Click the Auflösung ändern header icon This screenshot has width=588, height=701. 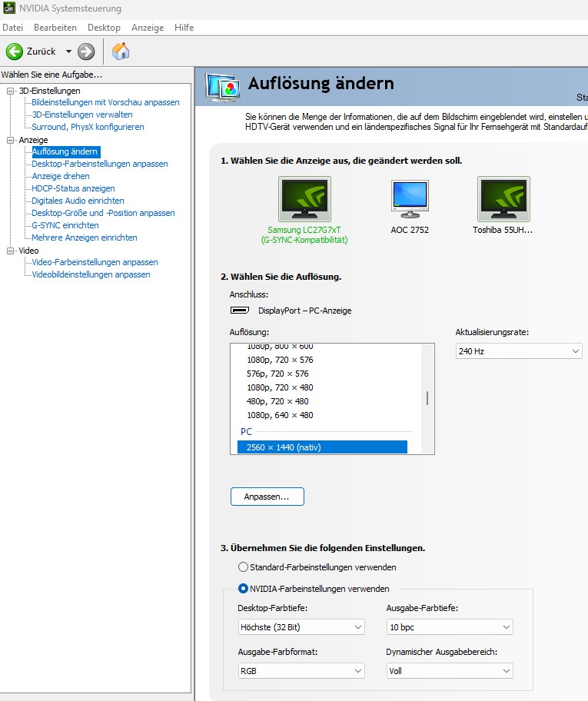click(x=222, y=87)
